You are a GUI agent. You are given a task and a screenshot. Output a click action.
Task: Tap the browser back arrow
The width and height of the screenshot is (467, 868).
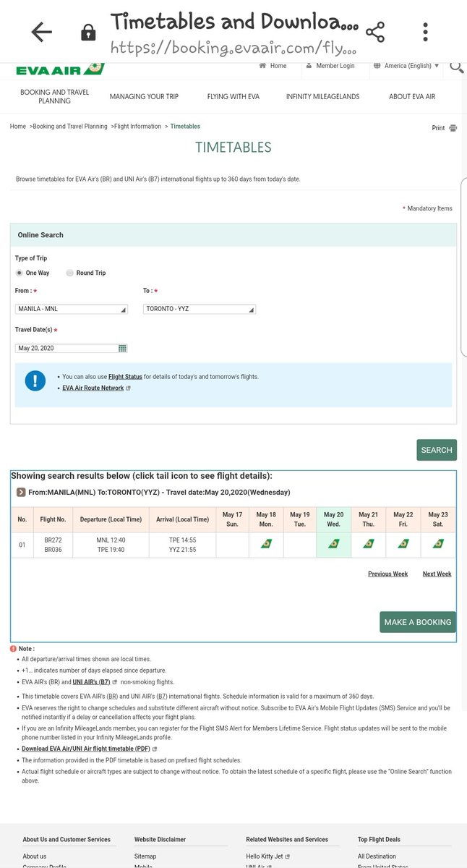click(x=42, y=32)
